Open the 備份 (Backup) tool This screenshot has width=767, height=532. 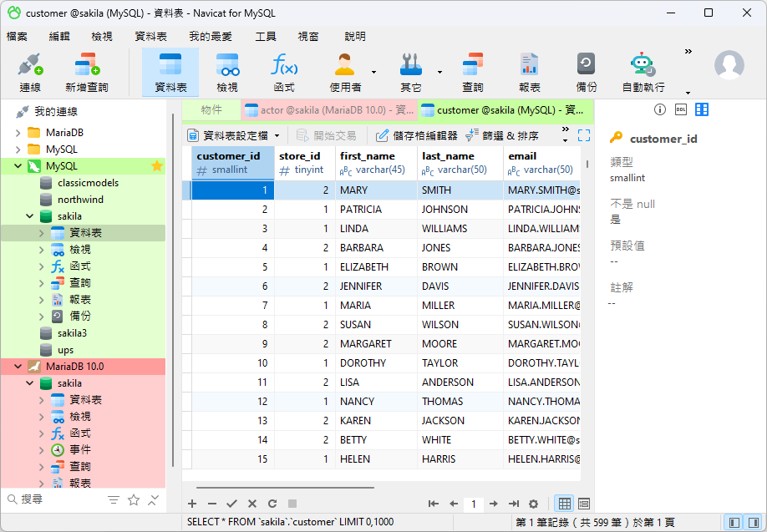586,72
